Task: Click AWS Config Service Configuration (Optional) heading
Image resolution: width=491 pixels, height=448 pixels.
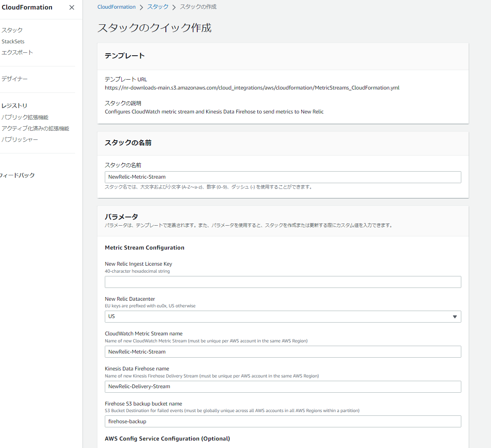Action: [x=168, y=439]
